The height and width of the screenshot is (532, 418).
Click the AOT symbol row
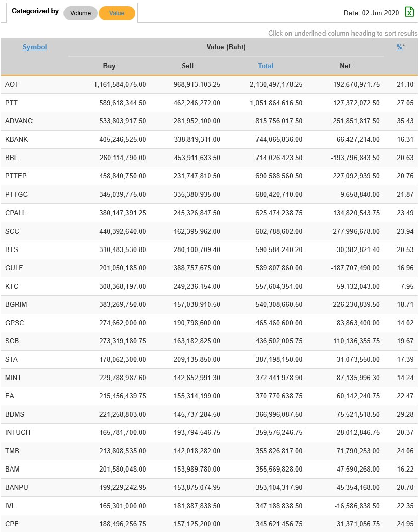[12, 84]
